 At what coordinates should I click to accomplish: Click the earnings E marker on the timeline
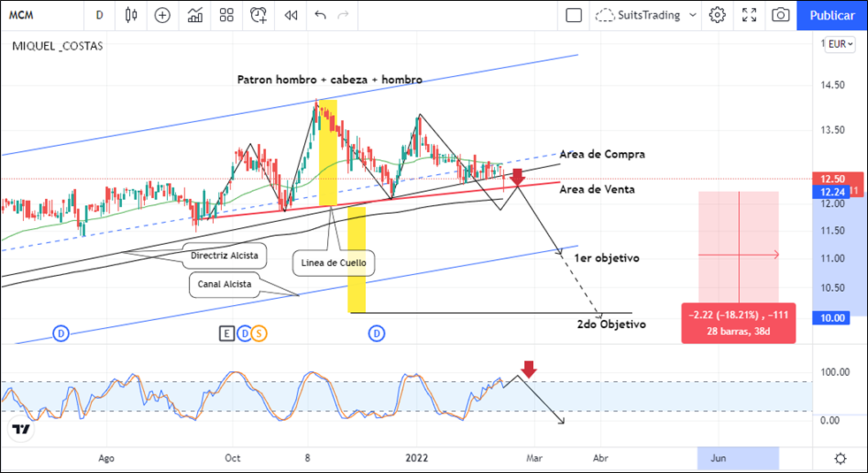pyautogui.click(x=226, y=333)
